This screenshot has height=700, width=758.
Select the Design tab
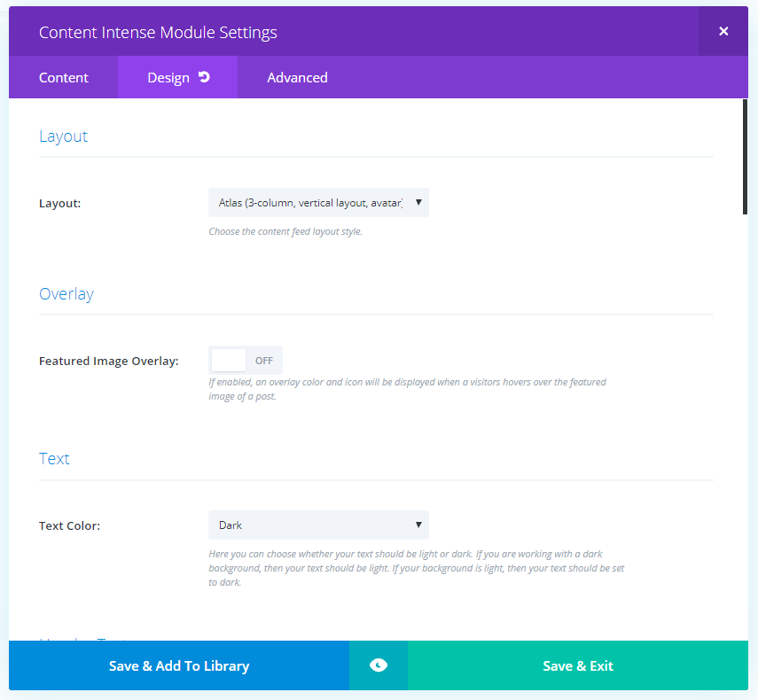[x=168, y=78]
